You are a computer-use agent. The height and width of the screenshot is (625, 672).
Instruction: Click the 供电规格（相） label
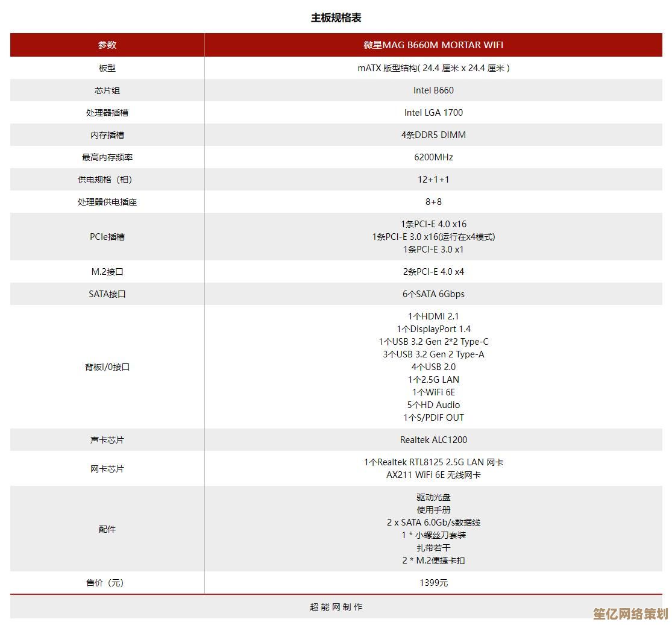[107, 179]
